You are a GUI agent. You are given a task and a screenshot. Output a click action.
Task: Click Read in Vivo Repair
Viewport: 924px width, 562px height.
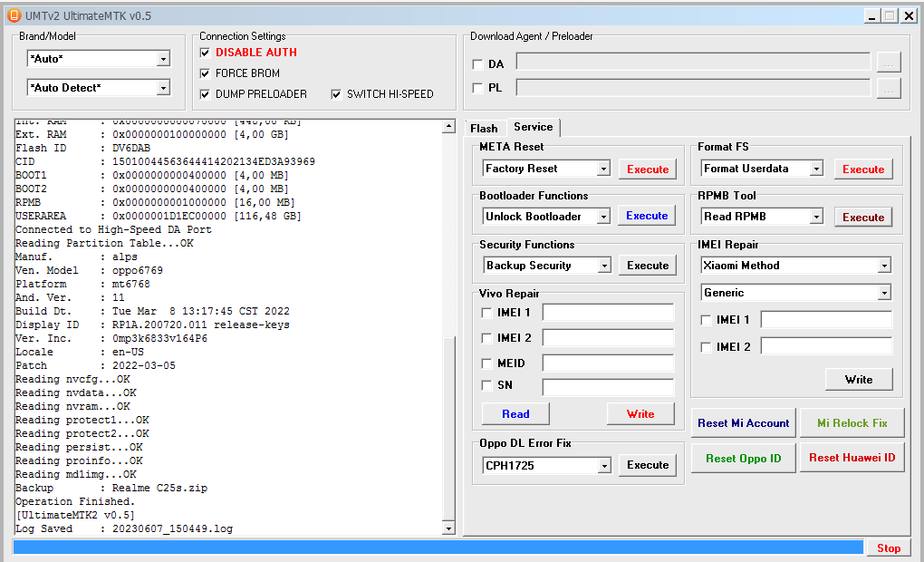515,414
